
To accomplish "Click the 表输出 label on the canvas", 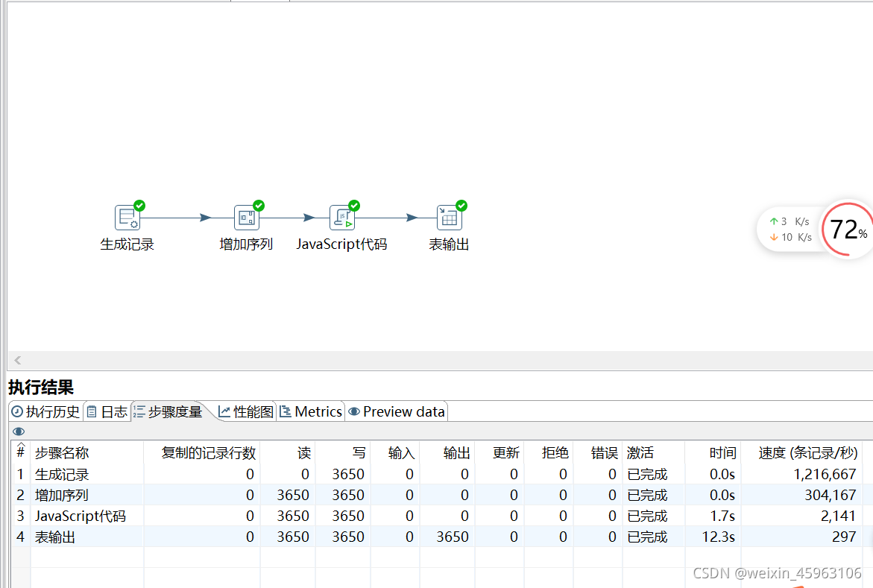I will point(449,244).
